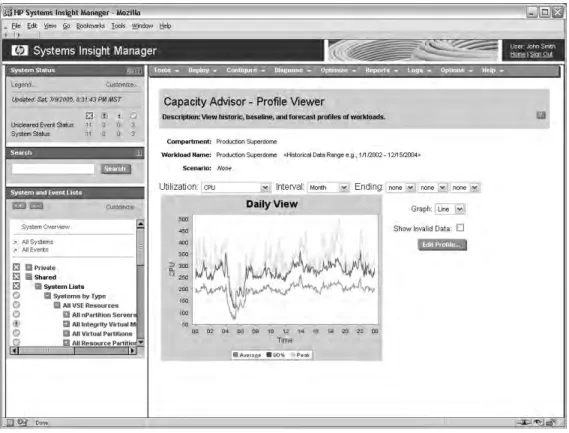Click inside the Search text field
The width and height of the screenshot is (569, 433).
[53, 169]
